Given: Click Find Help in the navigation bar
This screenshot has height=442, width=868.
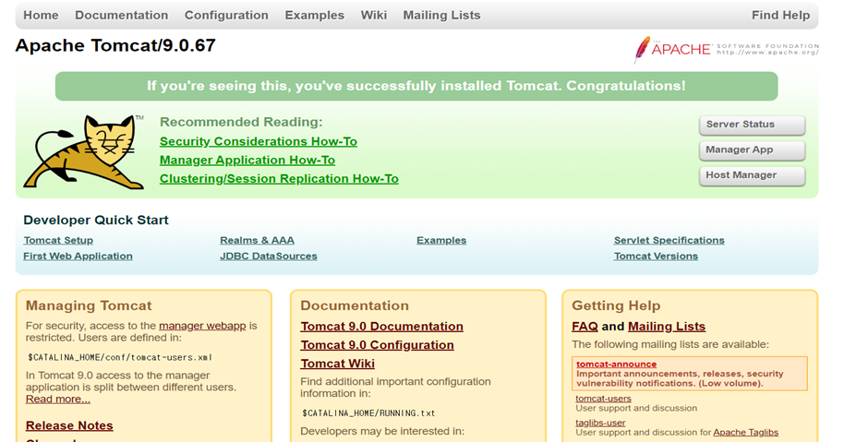Looking at the screenshot, I should [780, 16].
